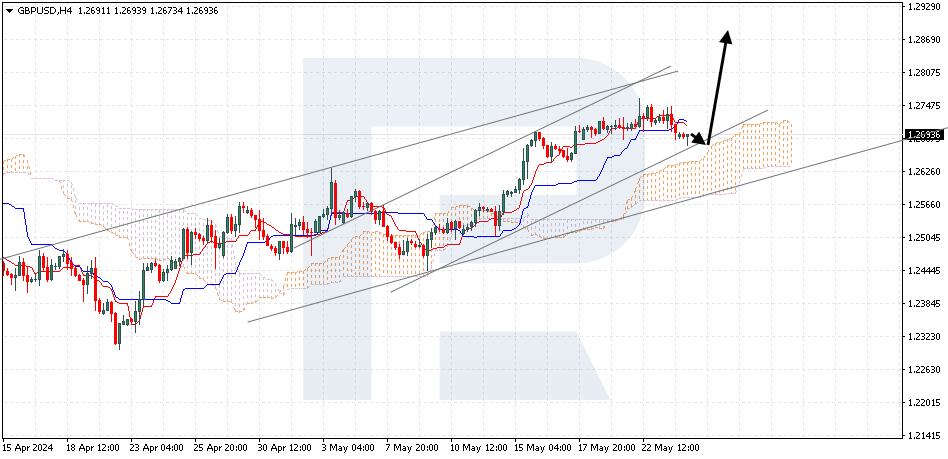Click the 1.21415 price axis label
Viewport: 948px width, 459px height.
[926, 435]
